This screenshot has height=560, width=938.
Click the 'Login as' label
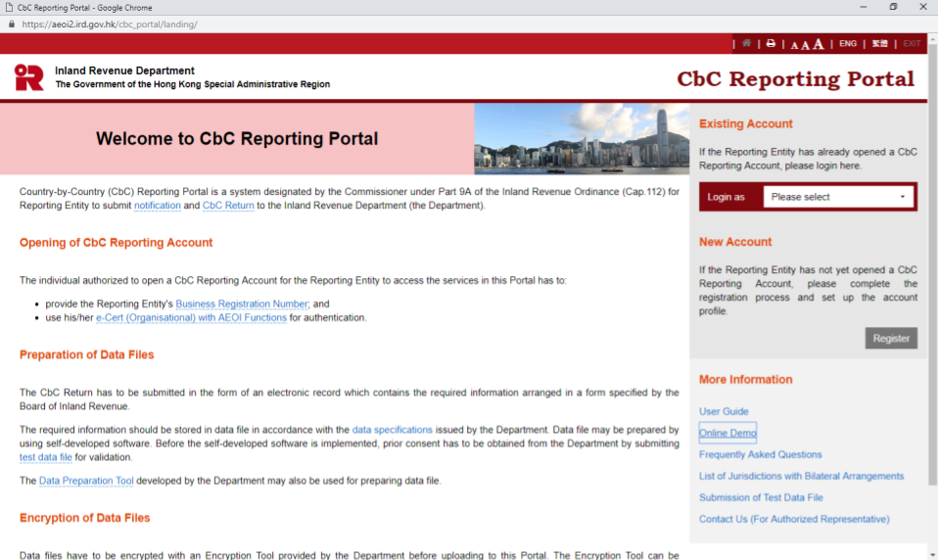pos(726,197)
